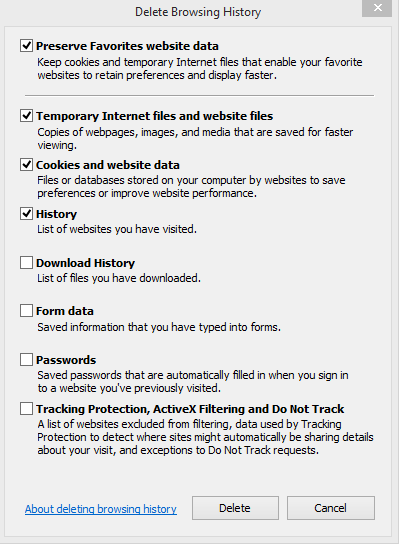Image resolution: width=399 pixels, height=544 pixels.
Task: Uncheck the Preserve Favorites website data checkbox
Action: pyautogui.click(x=26, y=46)
